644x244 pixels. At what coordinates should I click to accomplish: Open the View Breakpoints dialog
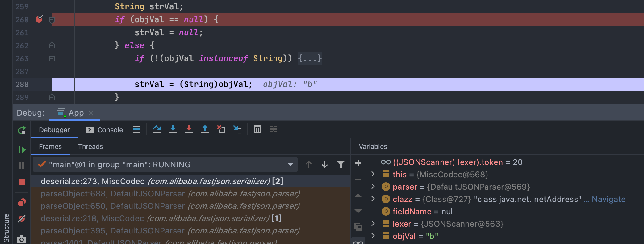click(22, 202)
